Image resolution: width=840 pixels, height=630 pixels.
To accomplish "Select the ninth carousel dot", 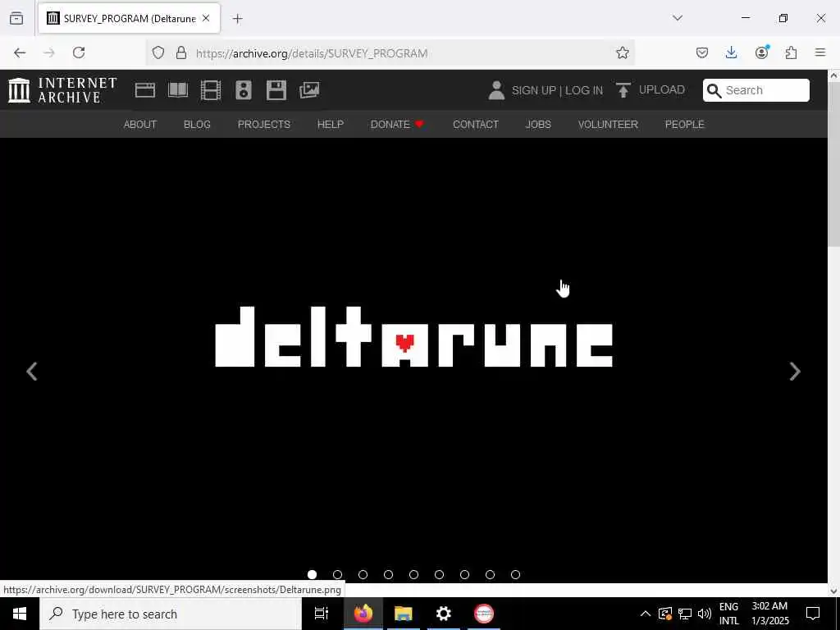I will [x=515, y=575].
